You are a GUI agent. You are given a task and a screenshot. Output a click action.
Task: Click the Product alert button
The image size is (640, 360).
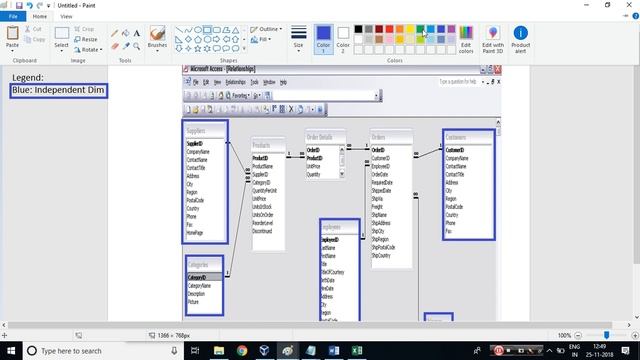tap(520, 40)
